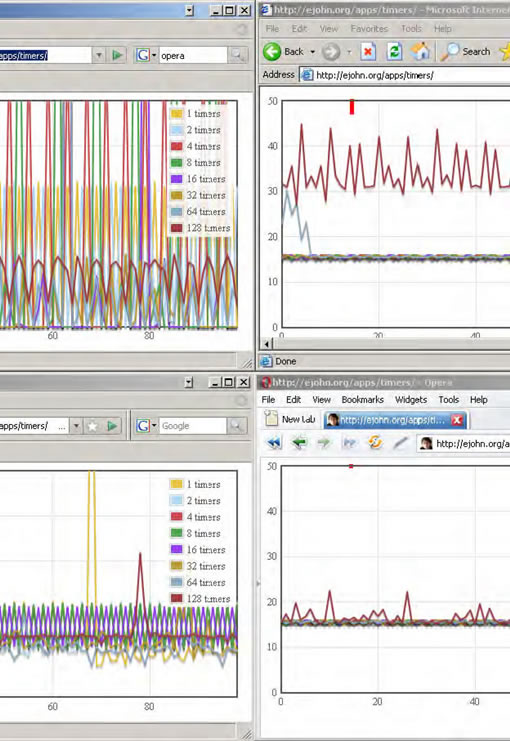This screenshot has height=741, width=510.
Task: Click the Search magnifier button in Internet Explorer
Action: pos(466,52)
